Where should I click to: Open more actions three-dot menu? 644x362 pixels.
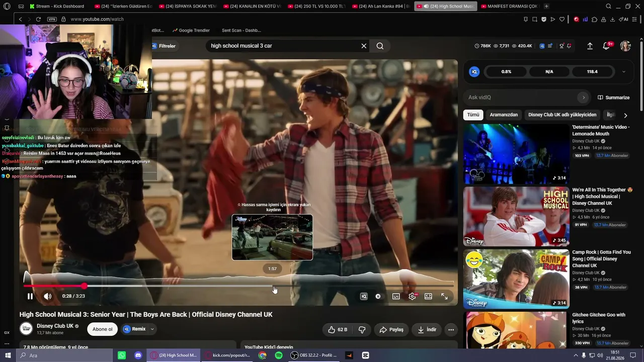(x=451, y=329)
